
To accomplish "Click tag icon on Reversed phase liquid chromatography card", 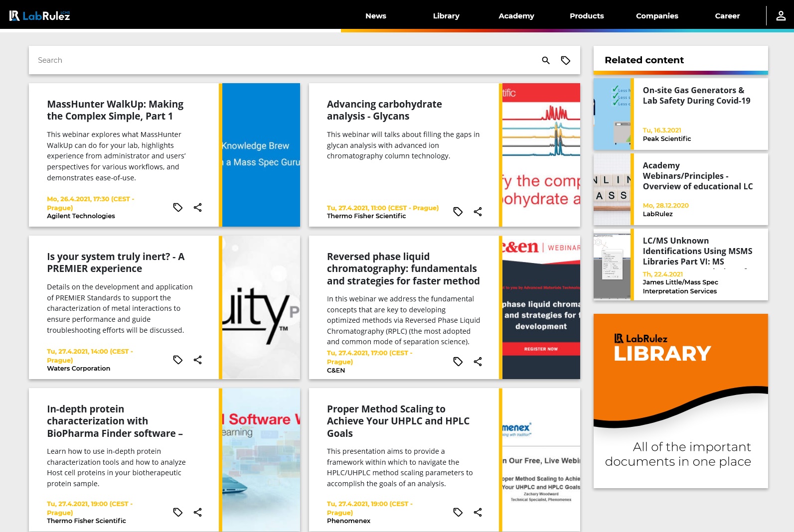I will coord(458,362).
